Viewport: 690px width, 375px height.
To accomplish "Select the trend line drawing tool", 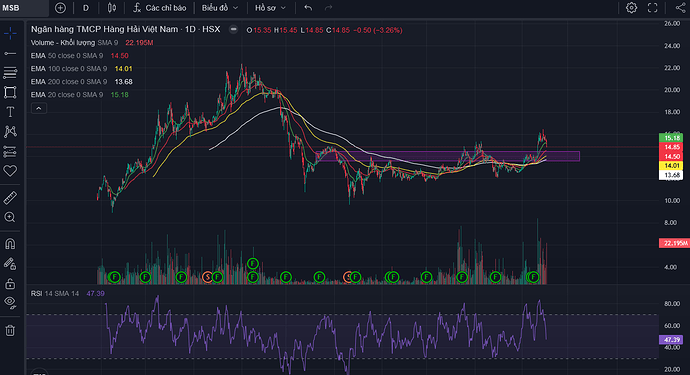I will click(x=10, y=53).
